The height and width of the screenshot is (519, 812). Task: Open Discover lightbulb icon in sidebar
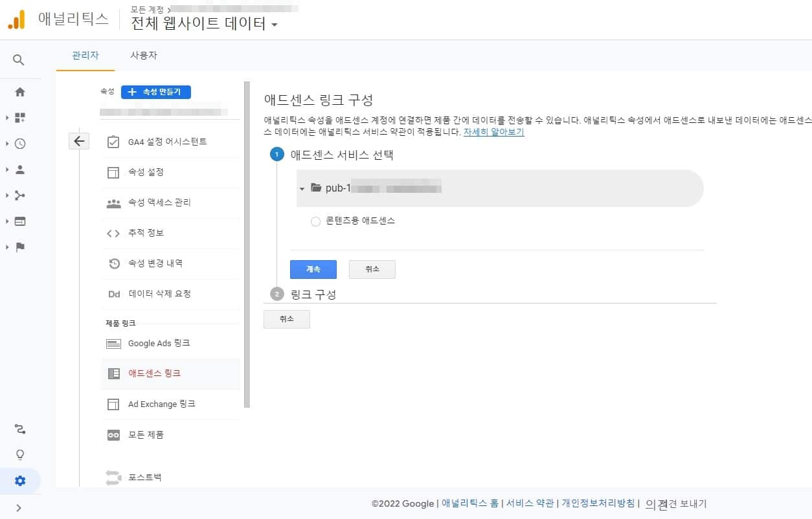20,455
